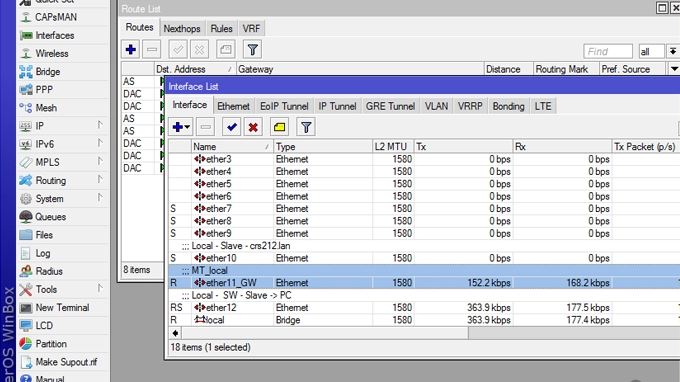Sort interfaces by Type column header
This screenshot has width=680, height=382.
point(323,147)
